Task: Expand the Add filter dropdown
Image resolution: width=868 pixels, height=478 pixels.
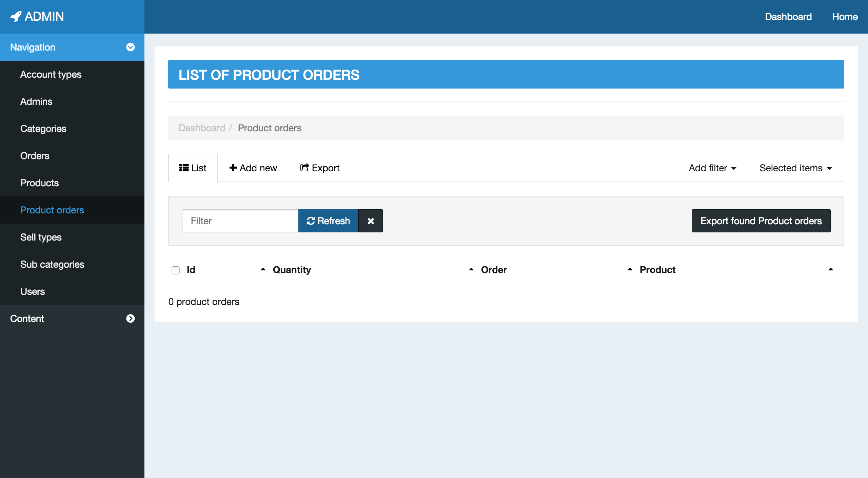Action: pos(712,168)
